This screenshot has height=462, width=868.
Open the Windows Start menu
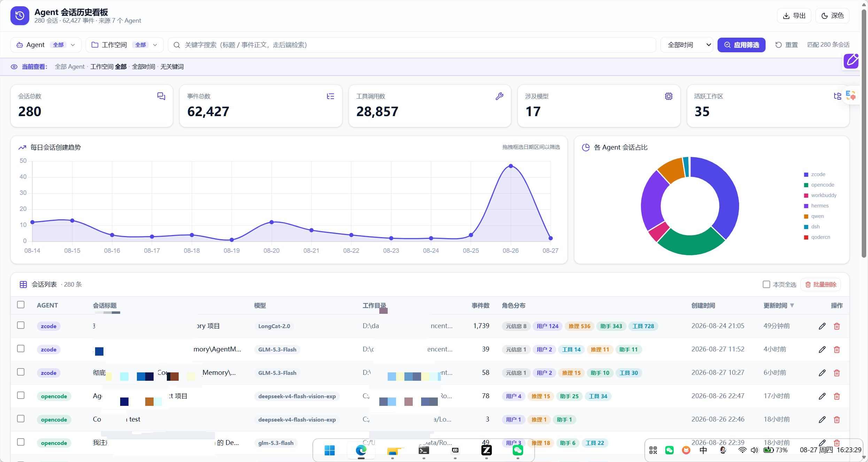pyautogui.click(x=330, y=450)
